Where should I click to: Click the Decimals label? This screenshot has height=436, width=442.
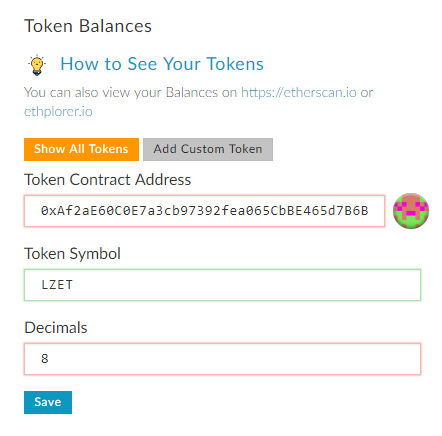(x=56, y=328)
